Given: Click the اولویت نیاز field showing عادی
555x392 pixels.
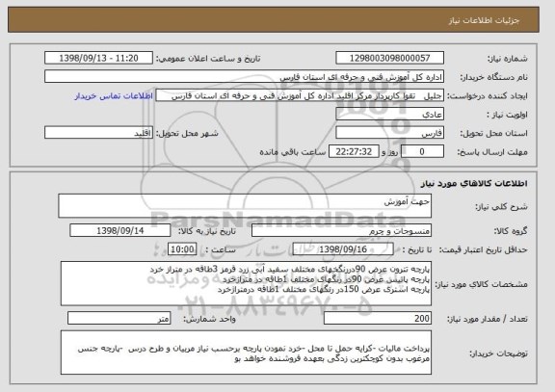Looking at the screenshot, I should click(389, 115).
